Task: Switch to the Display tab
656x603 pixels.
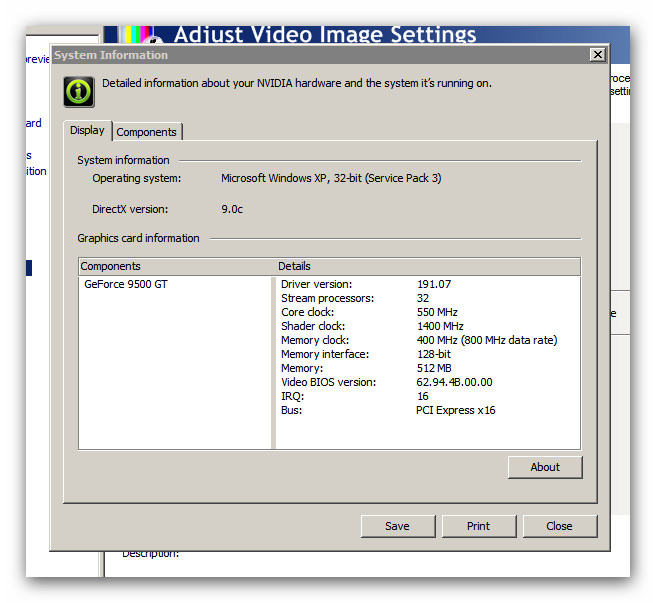Action: 87,131
